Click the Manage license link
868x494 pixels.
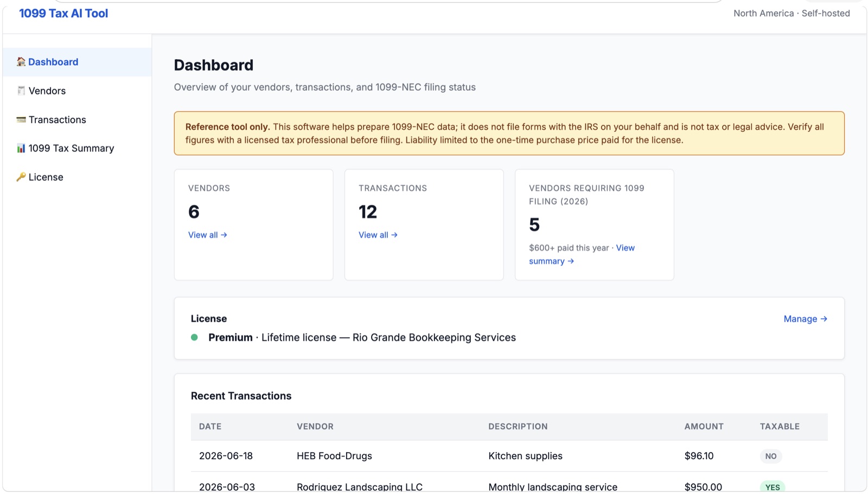(x=806, y=319)
